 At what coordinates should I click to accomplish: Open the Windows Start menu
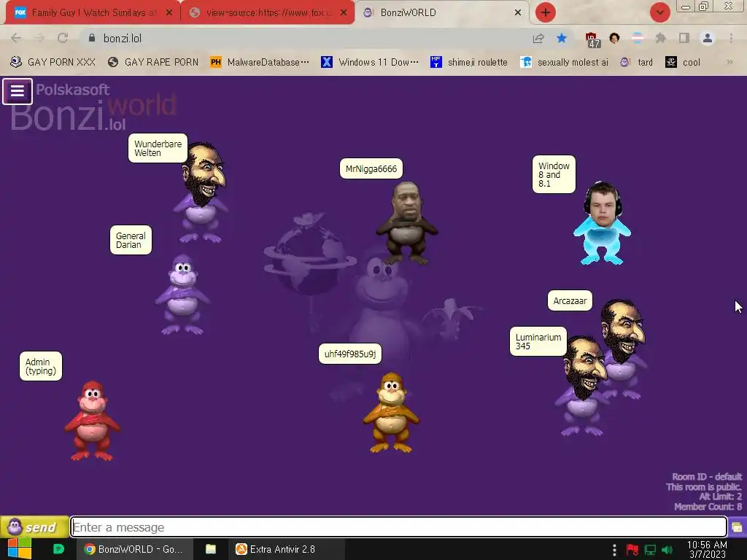(20, 549)
